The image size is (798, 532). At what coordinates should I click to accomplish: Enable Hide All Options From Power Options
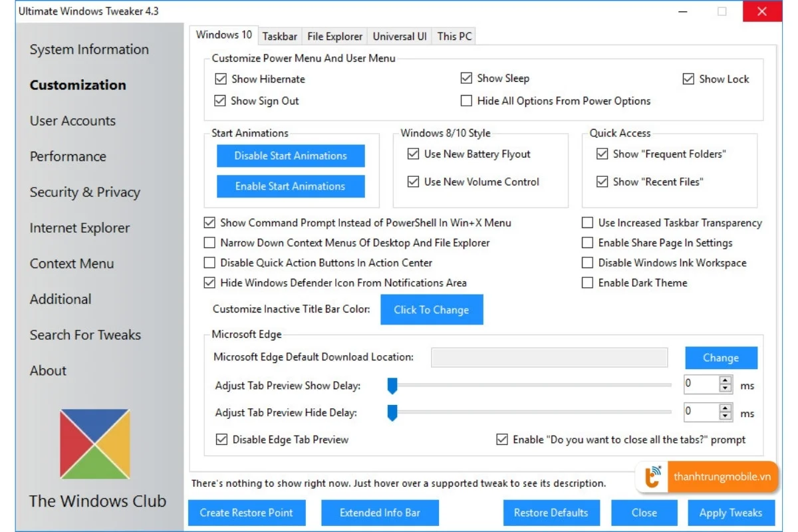coord(466,101)
